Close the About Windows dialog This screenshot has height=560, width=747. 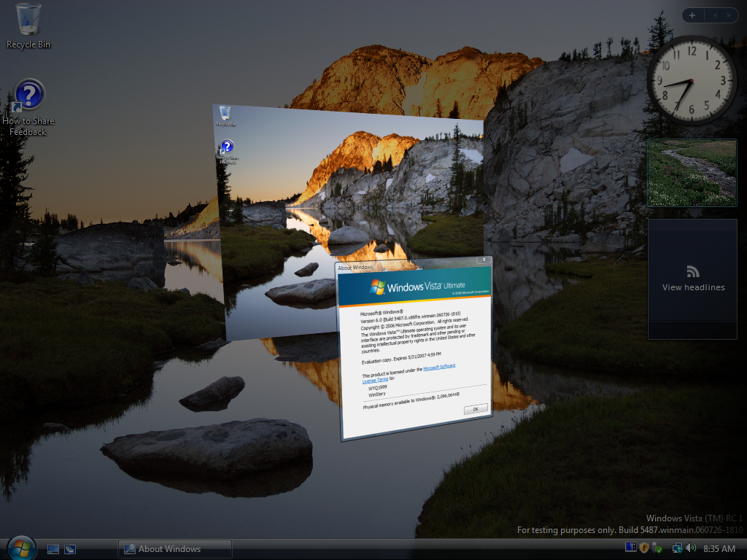pos(484,260)
